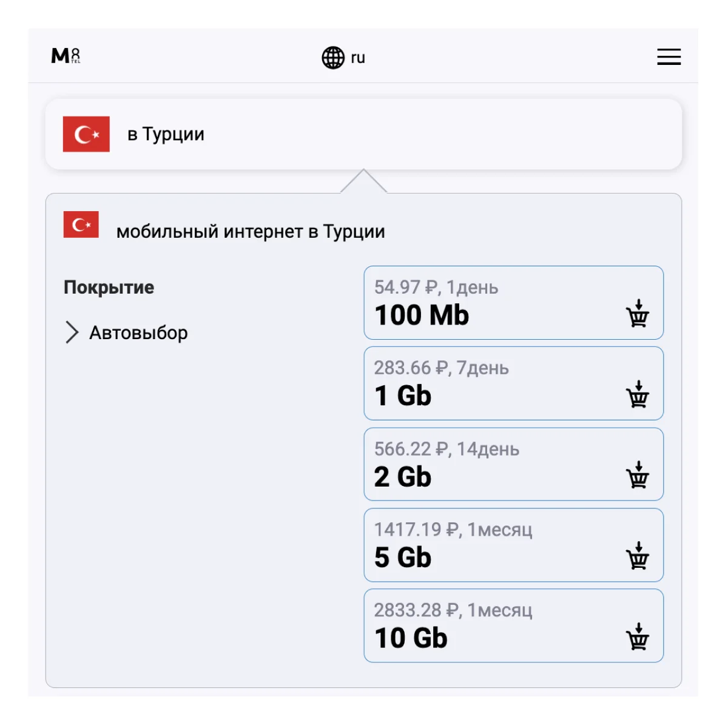Open the 'в Турции' country selector
Image resolution: width=728 pixels, height=728 pixels.
point(363,134)
